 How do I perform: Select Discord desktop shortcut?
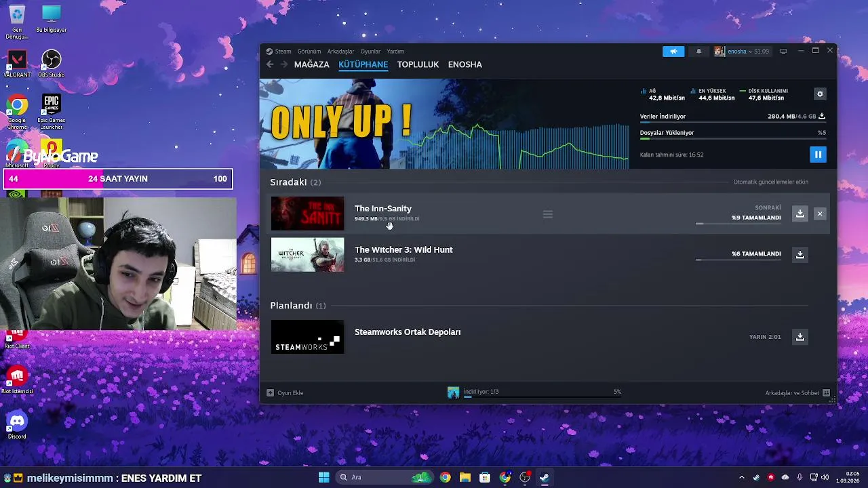click(17, 425)
